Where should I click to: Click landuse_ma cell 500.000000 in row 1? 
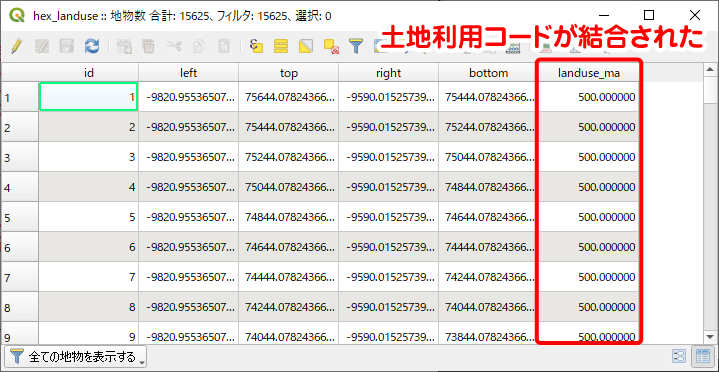(589, 97)
